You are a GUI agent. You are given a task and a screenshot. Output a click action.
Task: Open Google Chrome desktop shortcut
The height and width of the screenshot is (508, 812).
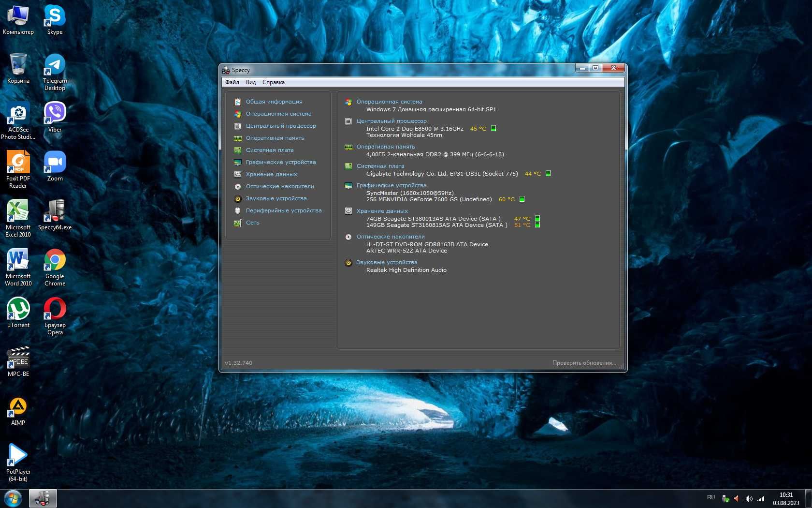click(x=55, y=267)
